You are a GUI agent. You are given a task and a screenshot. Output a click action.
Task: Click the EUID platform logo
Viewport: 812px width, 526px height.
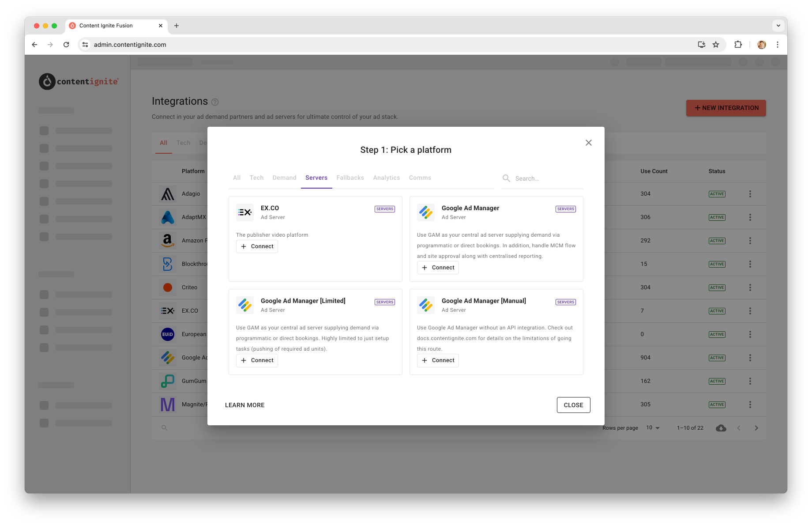tap(168, 334)
